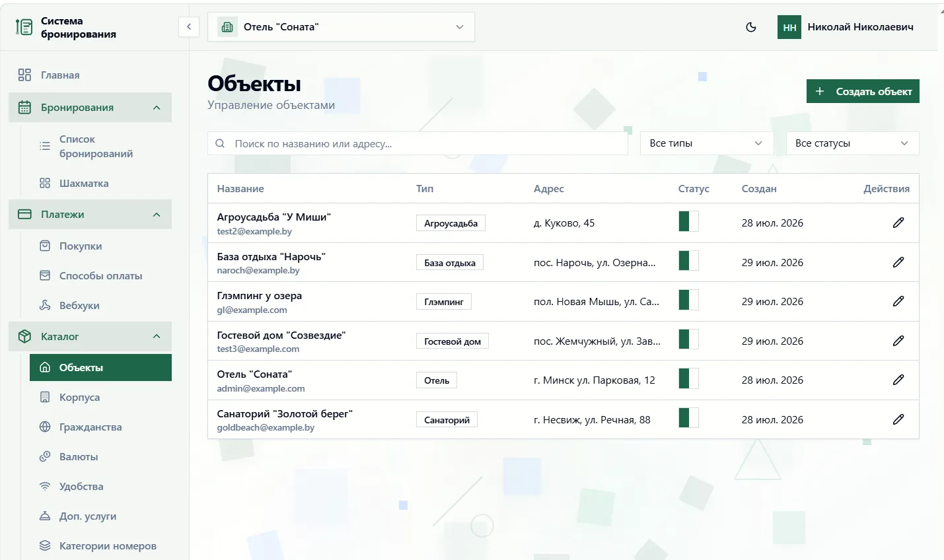Collapse the Платежи section chevron
Viewport: 944px width, 560px height.
click(x=157, y=215)
